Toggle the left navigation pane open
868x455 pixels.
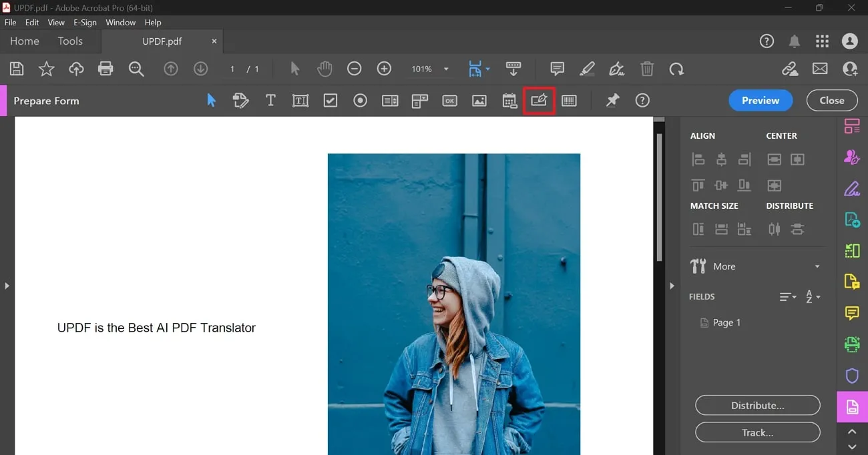click(7, 286)
